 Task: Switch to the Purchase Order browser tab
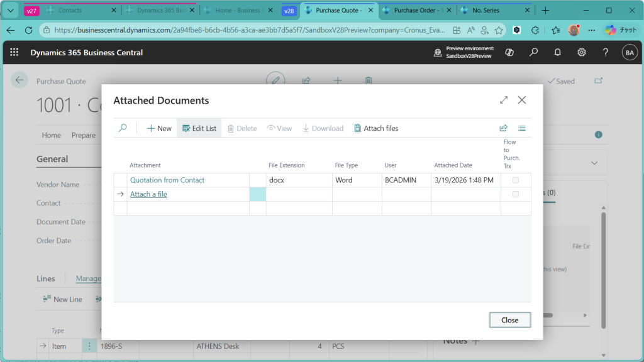(x=414, y=11)
